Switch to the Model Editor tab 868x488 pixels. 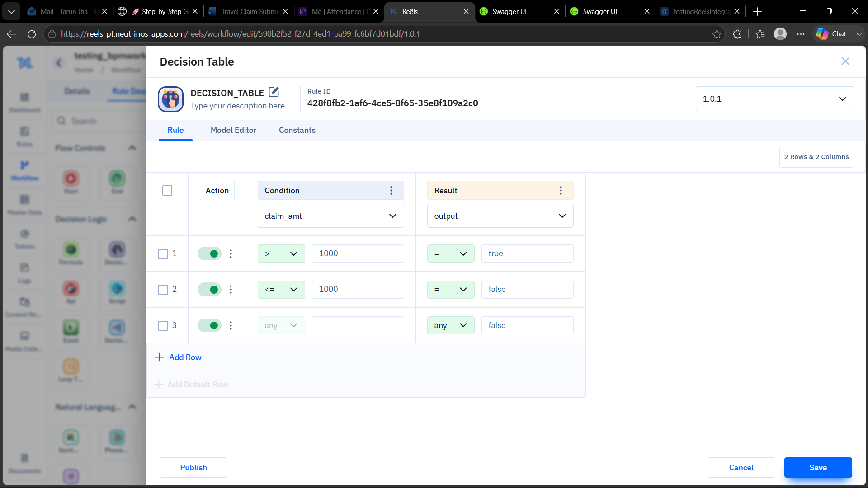233,130
